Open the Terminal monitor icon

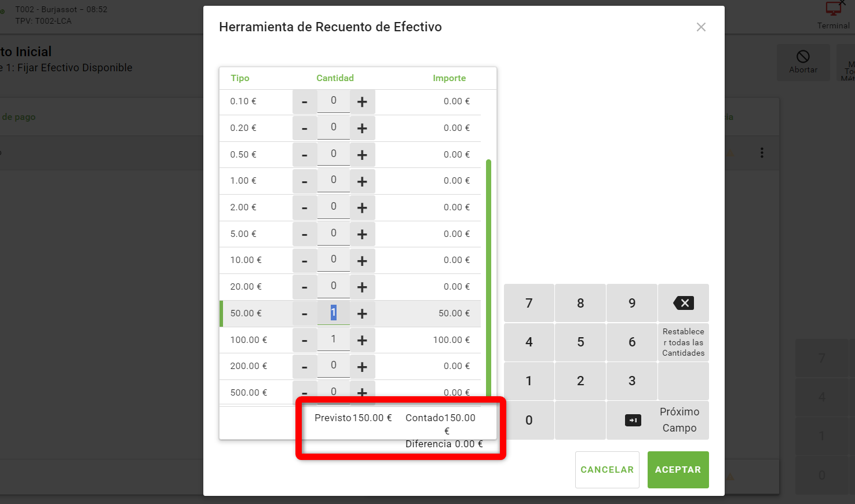834,9
